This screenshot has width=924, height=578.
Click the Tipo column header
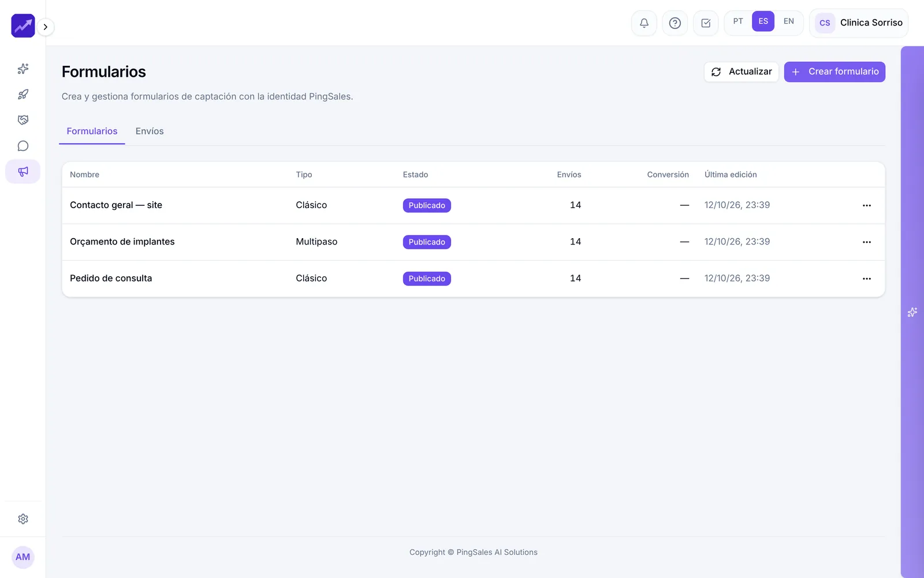click(x=304, y=175)
